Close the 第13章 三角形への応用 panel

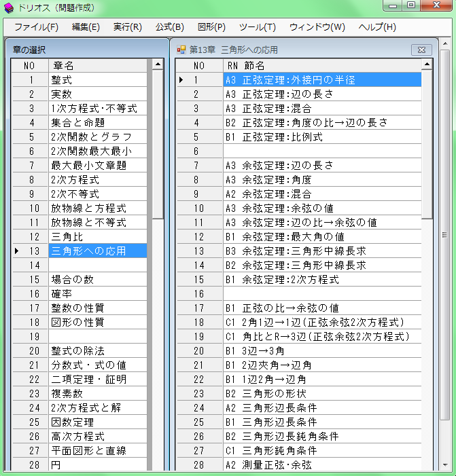(x=421, y=50)
